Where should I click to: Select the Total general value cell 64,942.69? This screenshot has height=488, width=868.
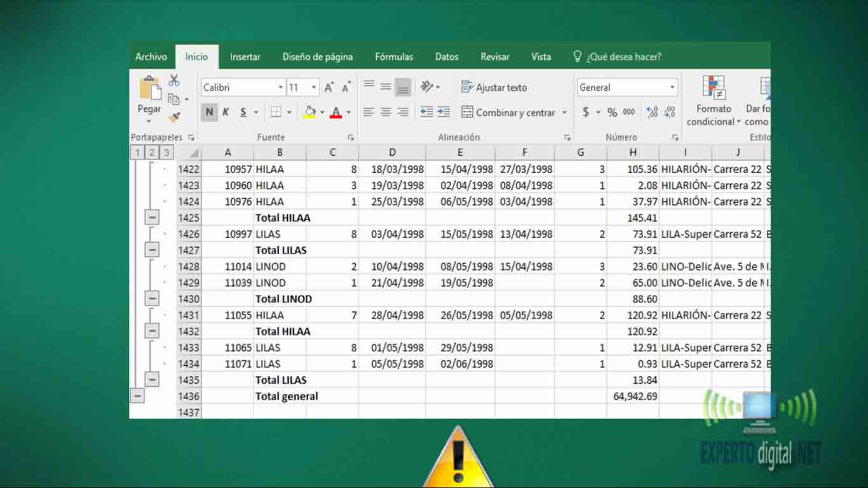633,396
